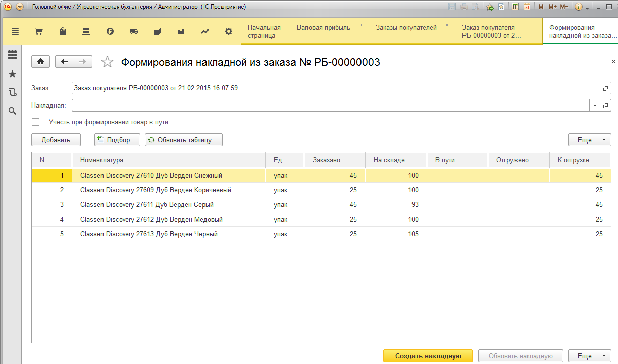
Task: Click the M memory button
Action: coord(541,7)
